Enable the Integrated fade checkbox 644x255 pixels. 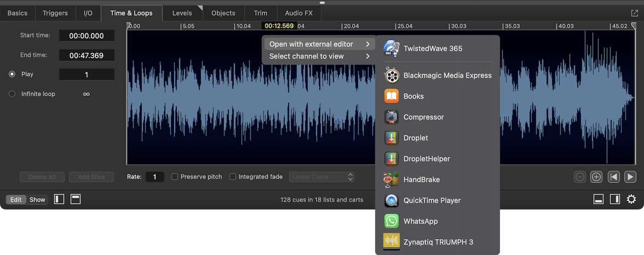(x=232, y=177)
